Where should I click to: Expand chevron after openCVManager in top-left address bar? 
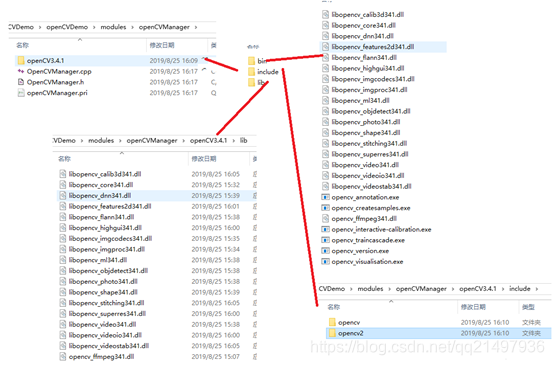[196, 27]
